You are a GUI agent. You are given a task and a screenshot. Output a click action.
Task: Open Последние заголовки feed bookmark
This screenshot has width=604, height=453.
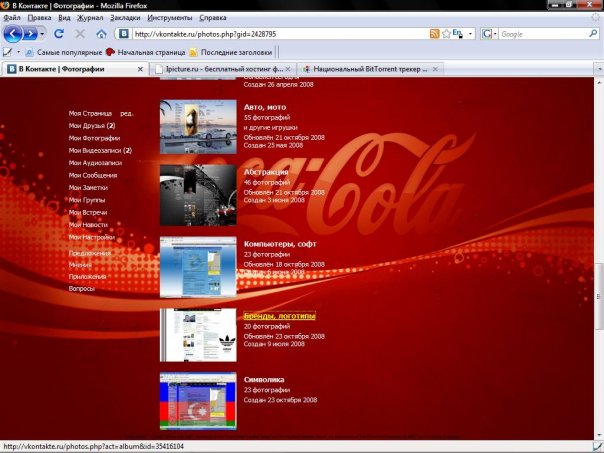point(231,52)
